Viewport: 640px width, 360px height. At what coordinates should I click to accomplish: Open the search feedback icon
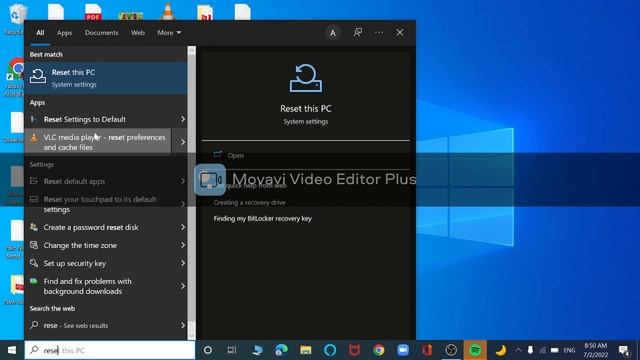click(358, 33)
